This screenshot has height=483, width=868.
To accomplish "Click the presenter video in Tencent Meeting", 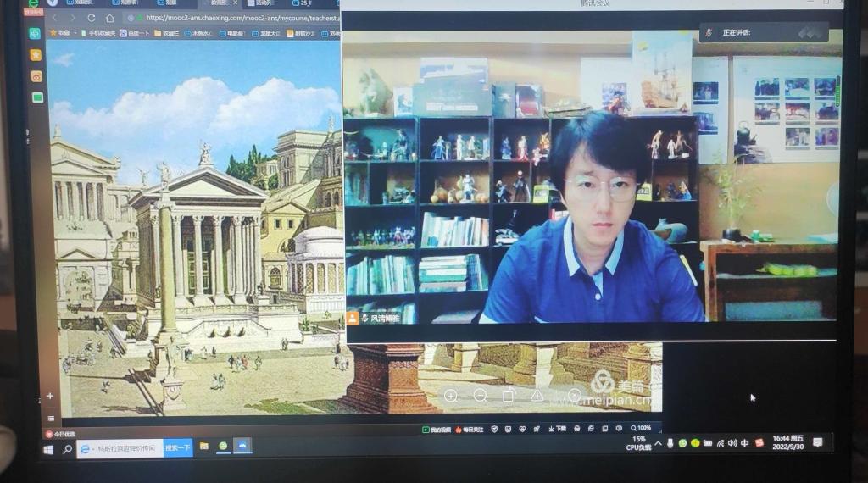I will pyautogui.click(x=592, y=176).
